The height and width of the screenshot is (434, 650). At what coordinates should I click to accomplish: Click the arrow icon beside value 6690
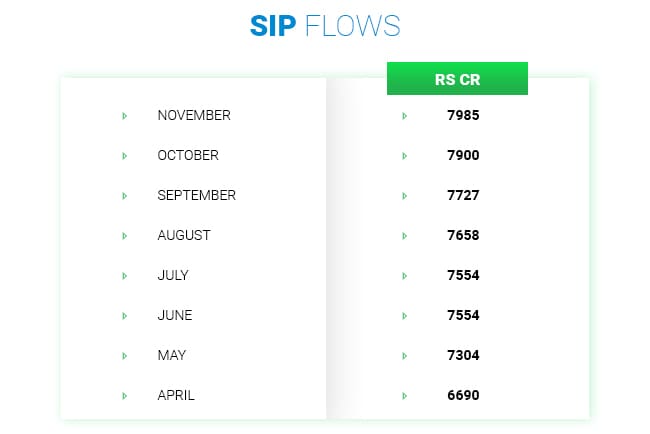click(404, 396)
